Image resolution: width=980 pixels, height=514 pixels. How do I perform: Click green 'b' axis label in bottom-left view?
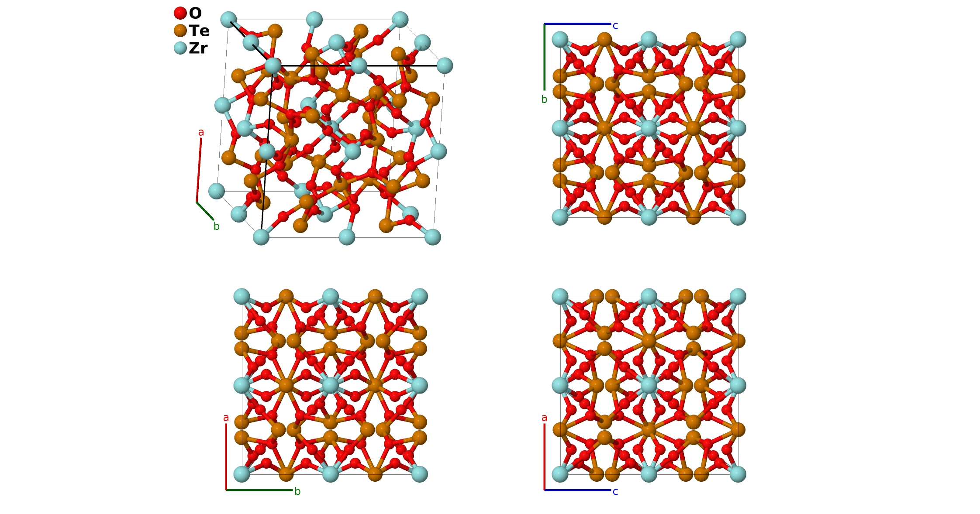(297, 491)
